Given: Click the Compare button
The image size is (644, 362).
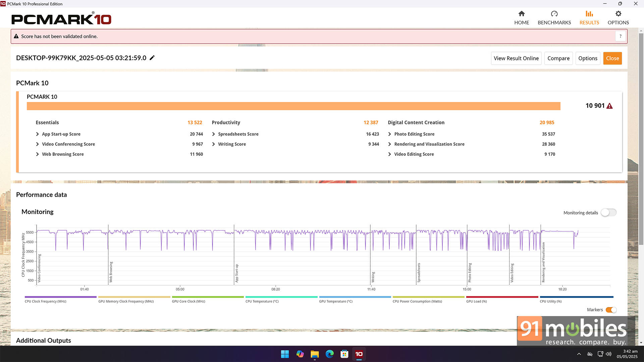Looking at the screenshot, I should click(558, 58).
